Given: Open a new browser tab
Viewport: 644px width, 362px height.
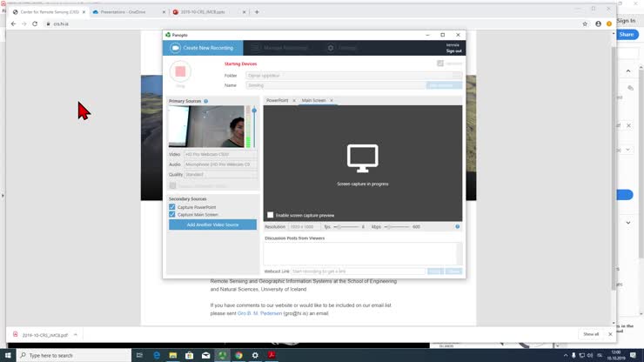Looking at the screenshot, I should click(257, 12).
